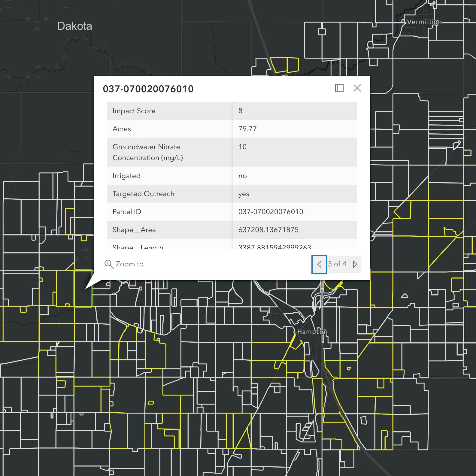Go to previous feature in popup
The width and height of the screenshot is (476, 476).
pyautogui.click(x=319, y=264)
